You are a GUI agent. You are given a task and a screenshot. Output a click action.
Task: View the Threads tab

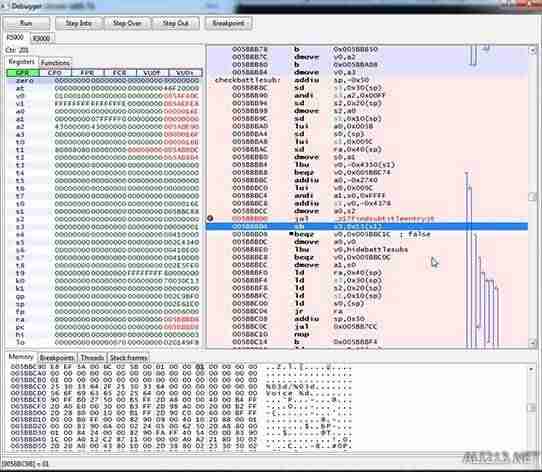coord(92,358)
